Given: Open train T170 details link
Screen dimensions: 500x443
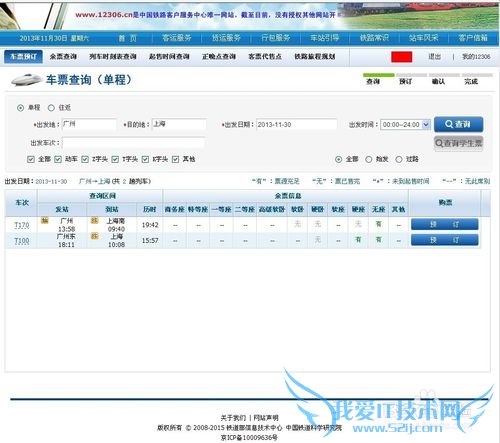Looking at the screenshot, I should click(x=22, y=225).
